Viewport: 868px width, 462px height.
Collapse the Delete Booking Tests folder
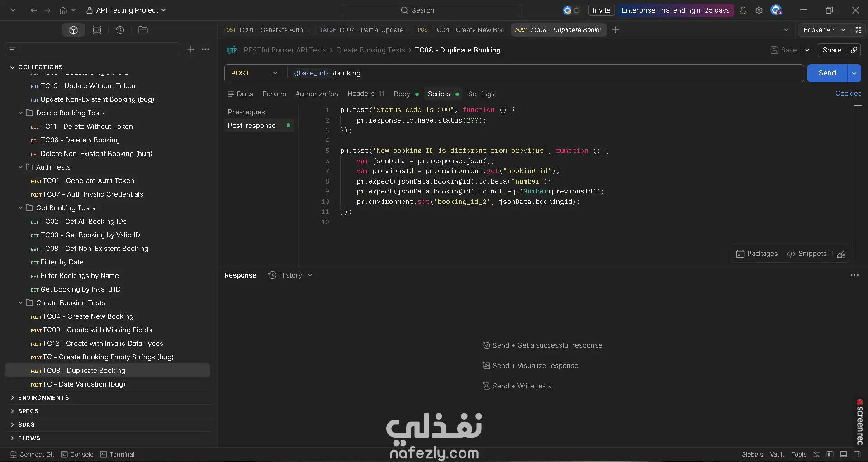tap(20, 113)
